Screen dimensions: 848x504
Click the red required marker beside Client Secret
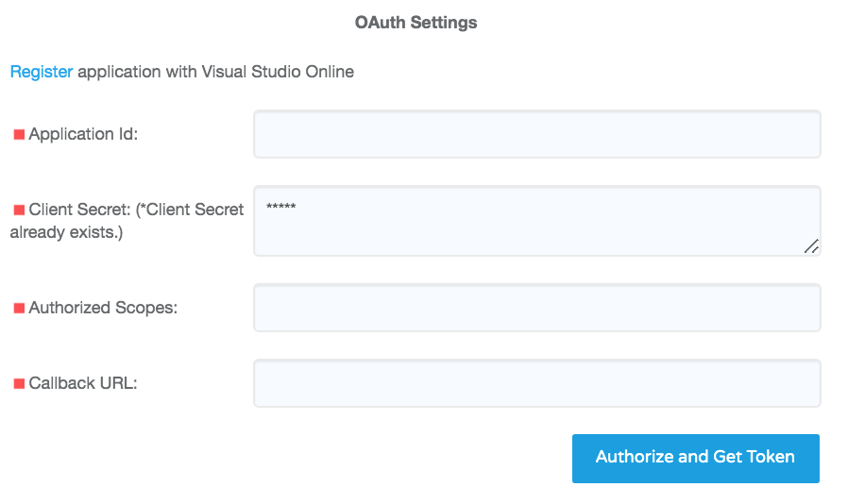pos(19,210)
